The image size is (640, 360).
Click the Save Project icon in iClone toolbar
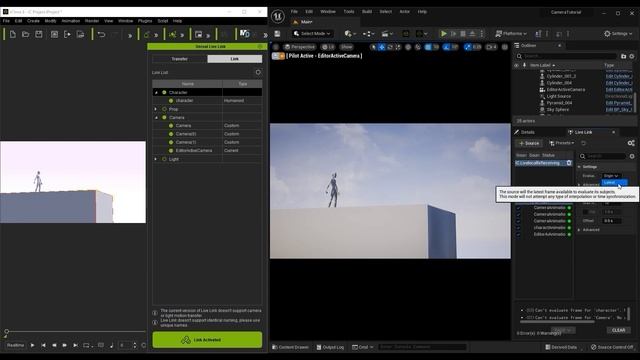[39, 34]
